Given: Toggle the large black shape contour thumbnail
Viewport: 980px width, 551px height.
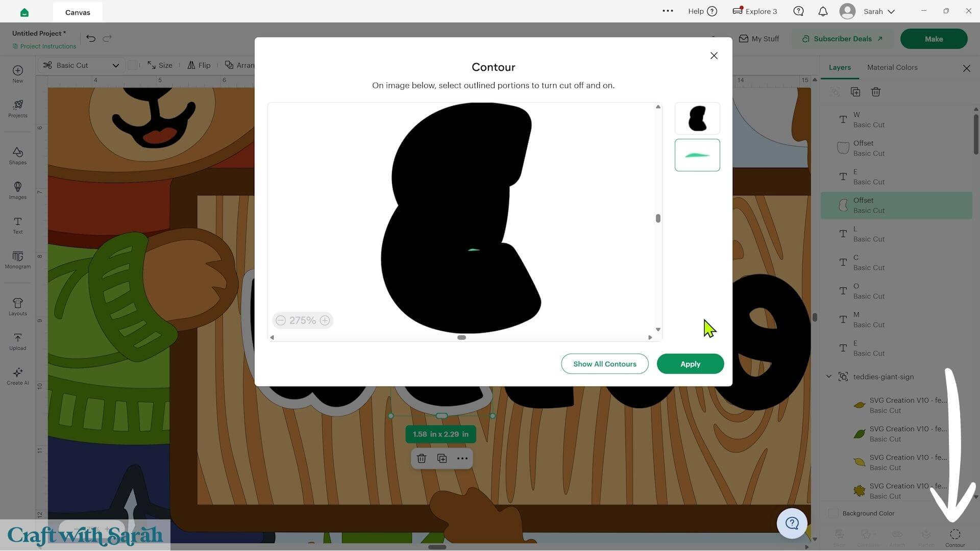Looking at the screenshot, I should point(697,118).
